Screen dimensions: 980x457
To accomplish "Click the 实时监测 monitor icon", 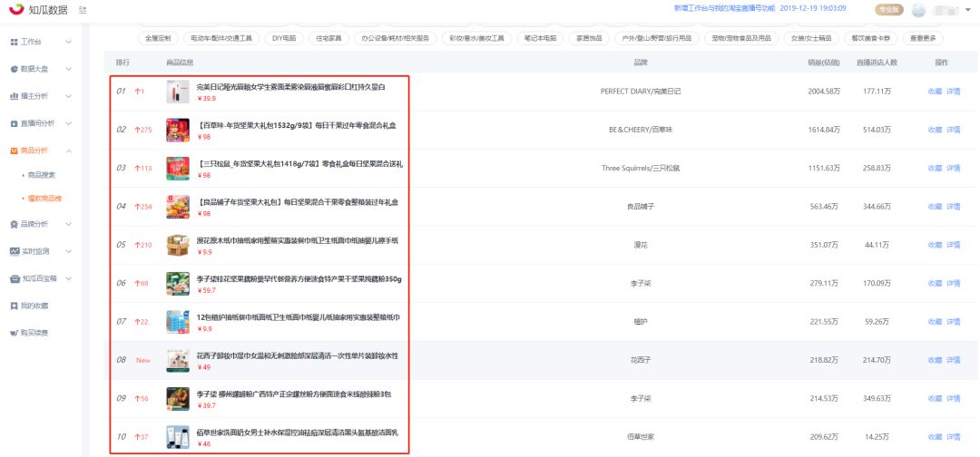I will 15,251.
